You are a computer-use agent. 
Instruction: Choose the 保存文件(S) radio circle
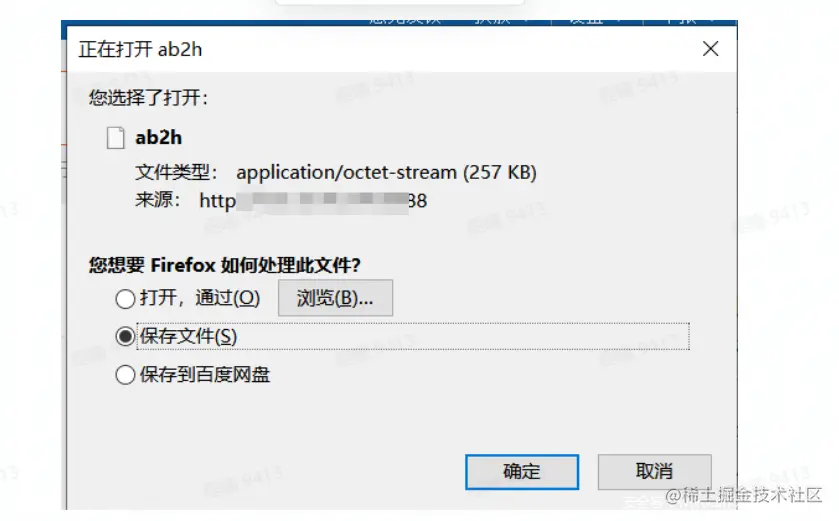pos(125,336)
